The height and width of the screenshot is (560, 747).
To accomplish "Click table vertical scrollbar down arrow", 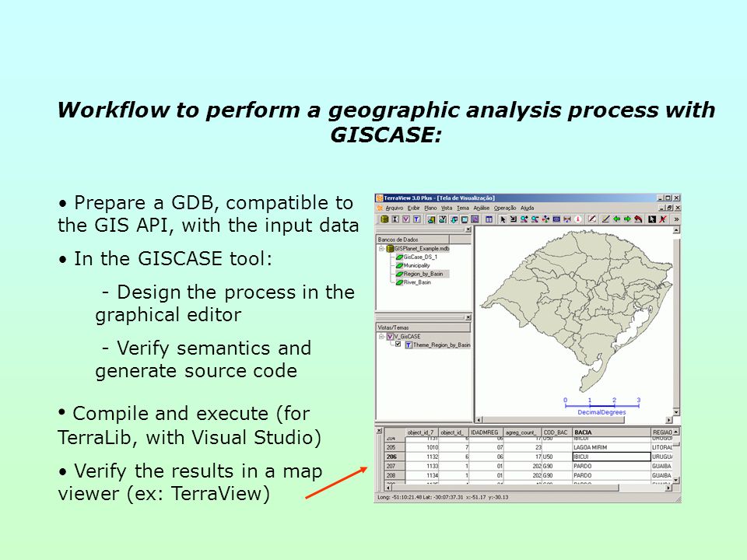I will tap(676, 481).
